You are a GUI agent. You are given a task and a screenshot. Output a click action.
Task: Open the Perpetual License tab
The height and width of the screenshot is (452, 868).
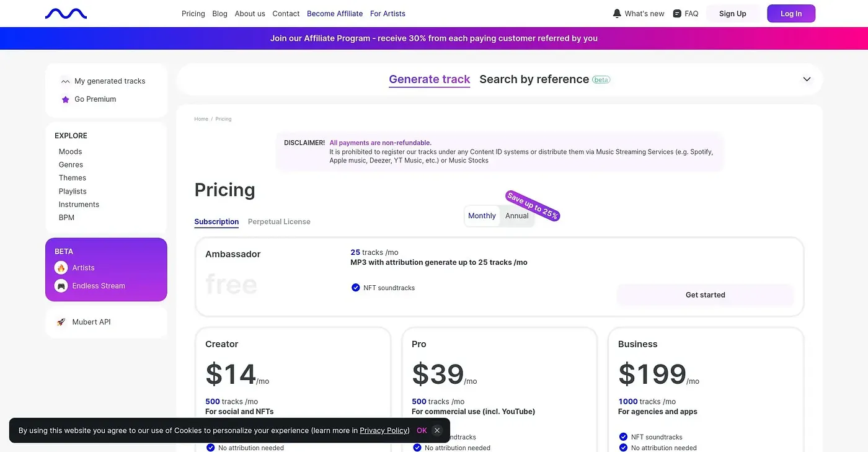tap(279, 221)
